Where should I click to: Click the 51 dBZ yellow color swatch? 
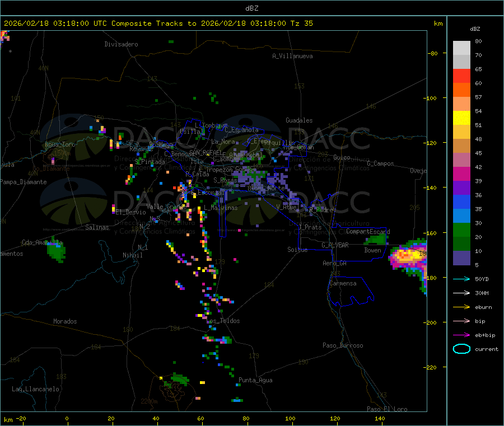(461, 118)
